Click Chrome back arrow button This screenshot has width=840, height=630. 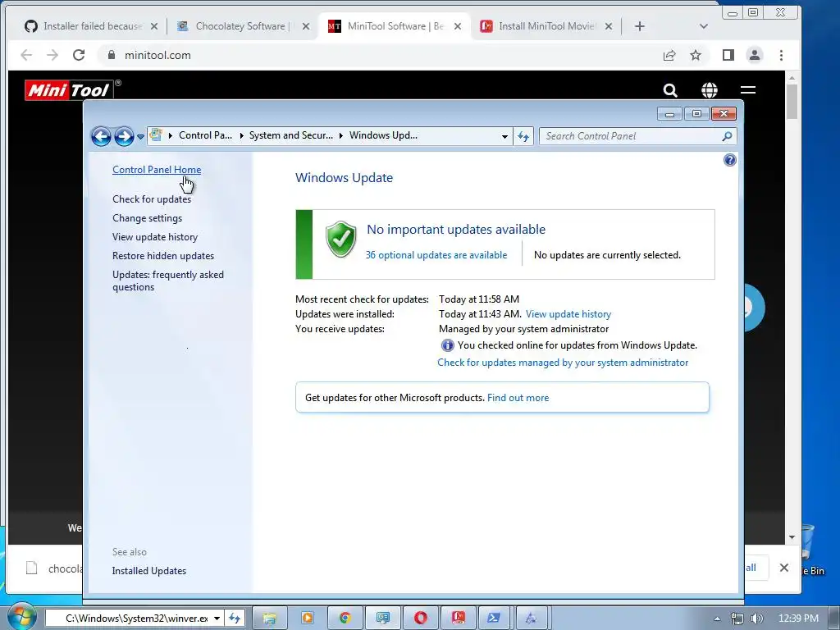pos(26,55)
